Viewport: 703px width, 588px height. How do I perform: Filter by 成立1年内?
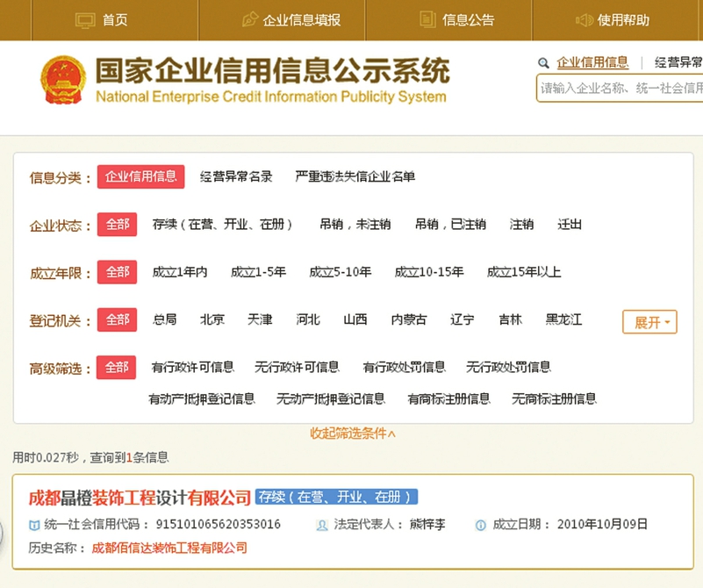click(x=180, y=272)
